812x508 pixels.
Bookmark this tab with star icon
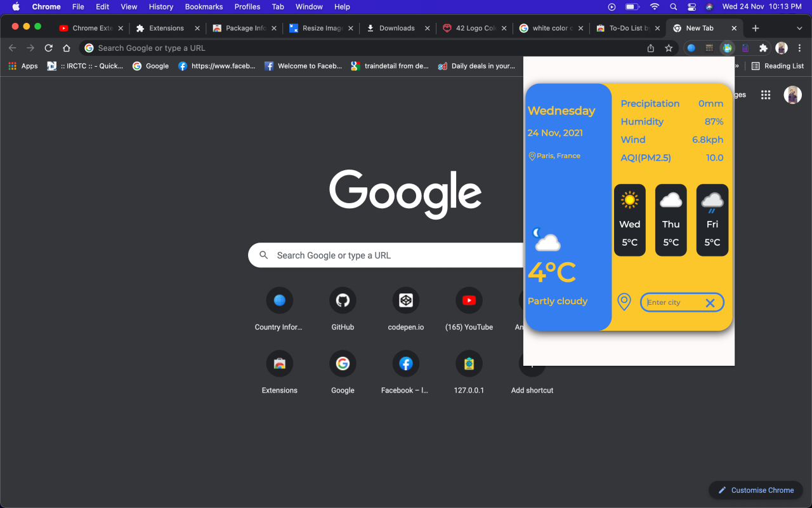click(669, 48)
